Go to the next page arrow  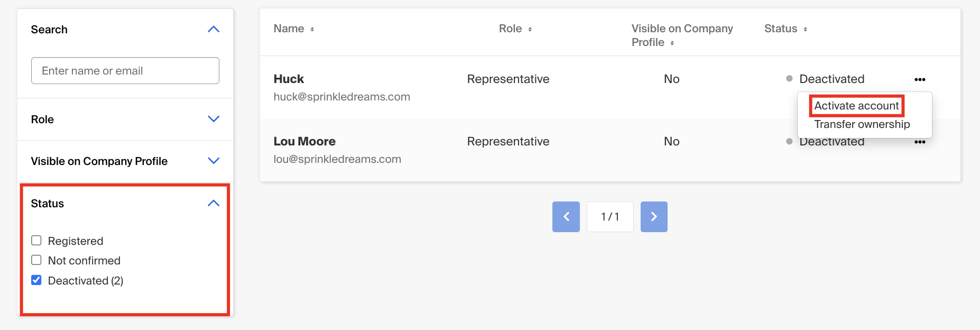(x=654, y=216)
